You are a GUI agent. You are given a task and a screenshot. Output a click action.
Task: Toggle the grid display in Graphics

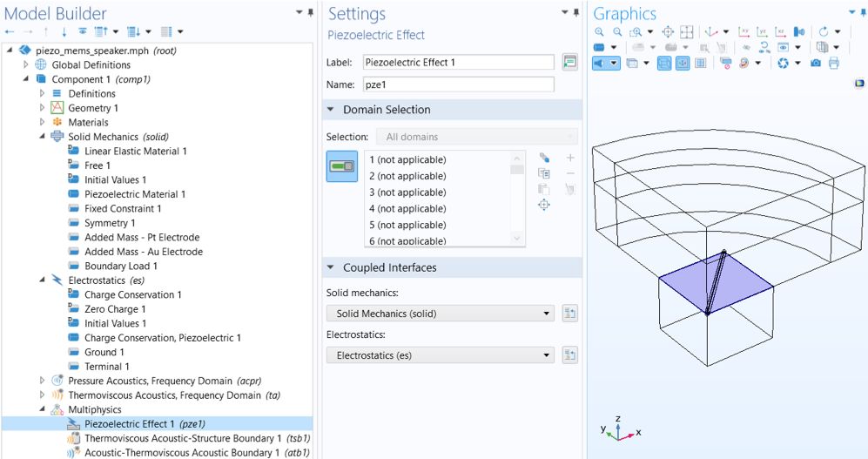pyautogui.click(x=700, y=63)
